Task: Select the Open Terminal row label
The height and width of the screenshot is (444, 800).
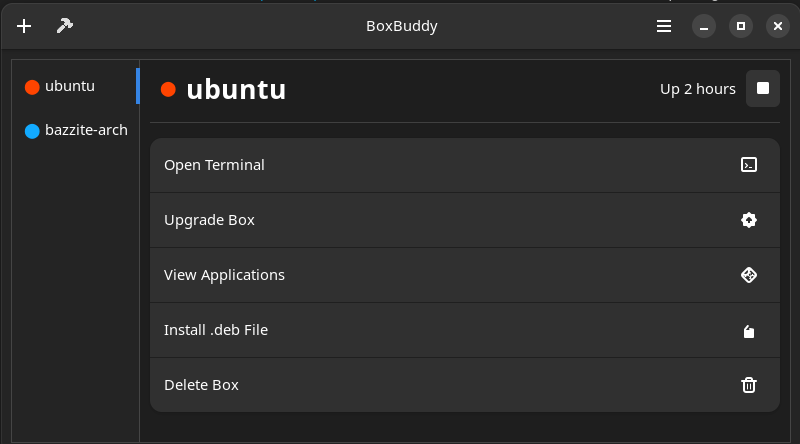Action: pyautogui.click(x=214, y=165)
